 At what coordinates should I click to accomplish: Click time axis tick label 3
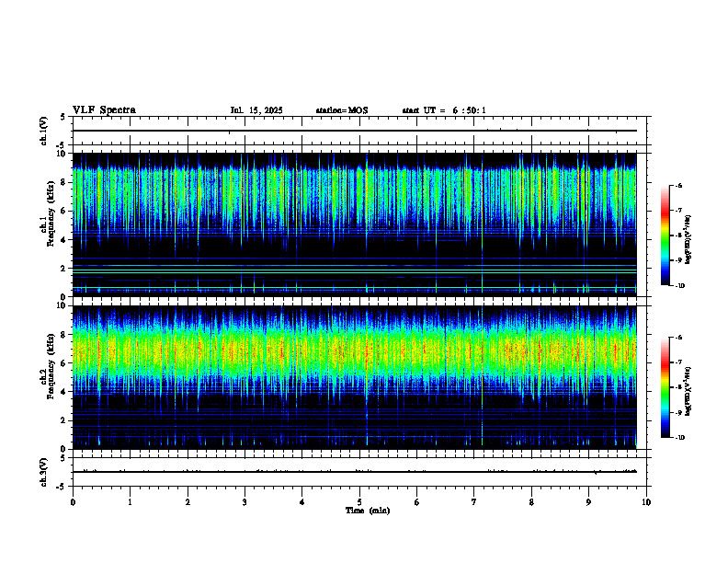pyautogui.click(x=245, y=502)
